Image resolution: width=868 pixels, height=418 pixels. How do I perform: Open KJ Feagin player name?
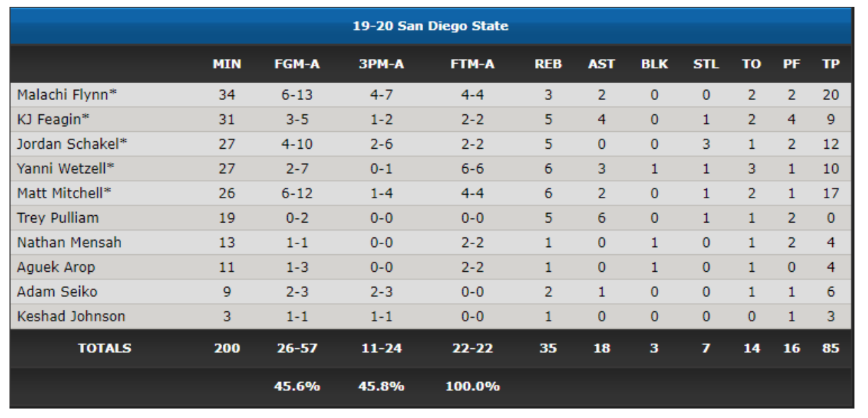53,120
